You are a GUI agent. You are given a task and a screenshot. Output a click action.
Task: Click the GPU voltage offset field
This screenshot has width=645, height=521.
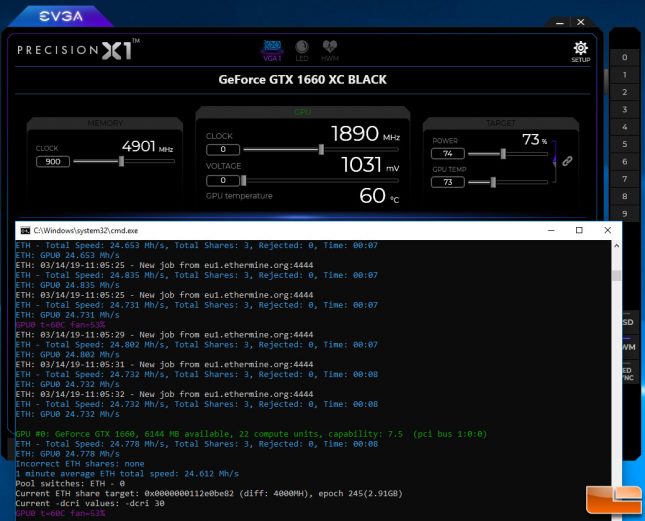(223, 180)
